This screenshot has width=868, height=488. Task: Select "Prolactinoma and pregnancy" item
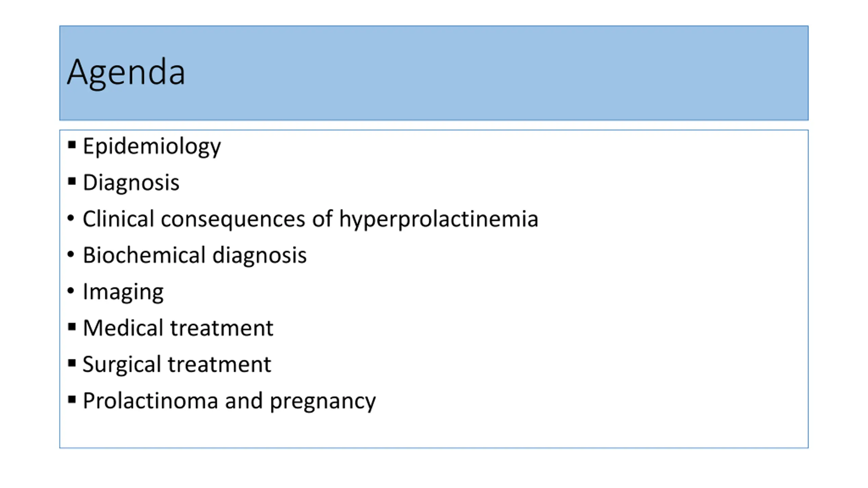229,401
